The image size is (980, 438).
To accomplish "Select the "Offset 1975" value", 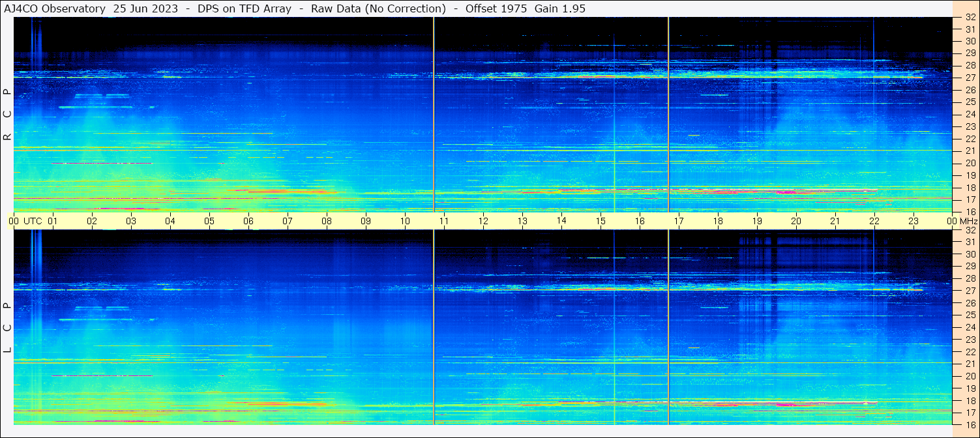I will pyautogui.click(x=496, y=8).
